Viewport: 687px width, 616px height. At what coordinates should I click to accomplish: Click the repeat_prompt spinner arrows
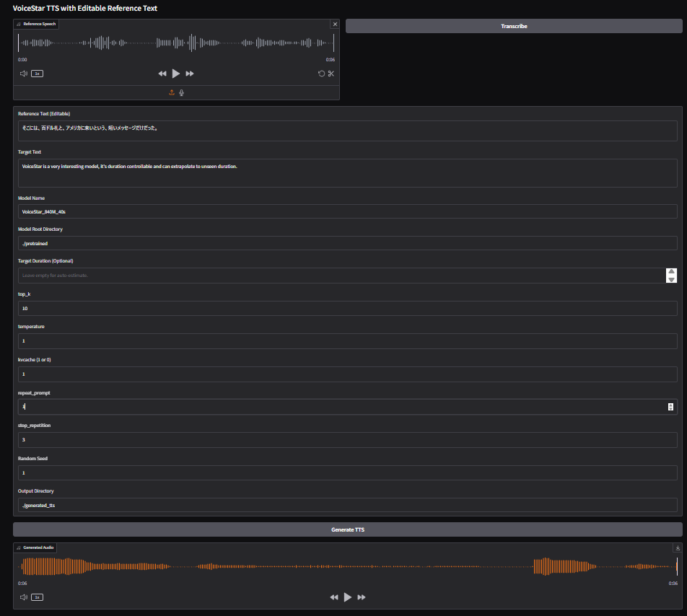pos(670,407)
